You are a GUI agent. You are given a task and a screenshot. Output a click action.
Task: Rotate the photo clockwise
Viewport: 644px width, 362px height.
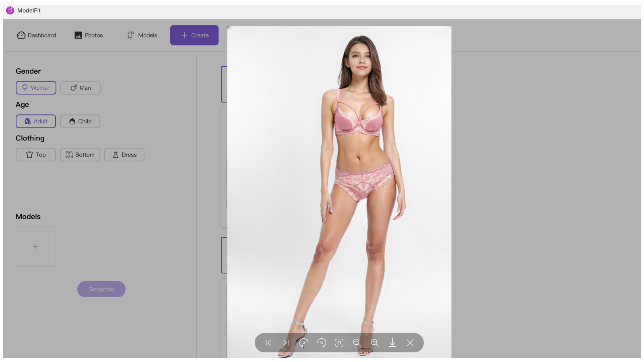pyautogui.click(x=322, y=343)
